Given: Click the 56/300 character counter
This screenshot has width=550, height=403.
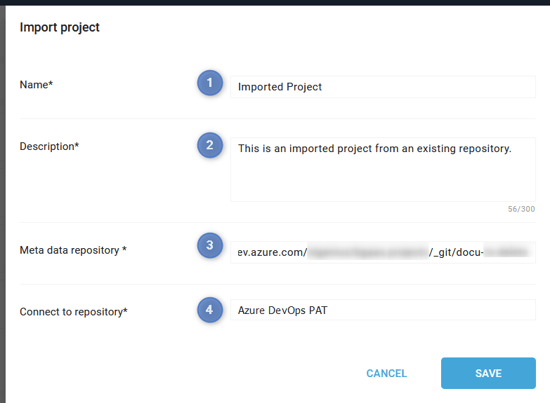Looking at the screenshot, I should click(521, 209).
